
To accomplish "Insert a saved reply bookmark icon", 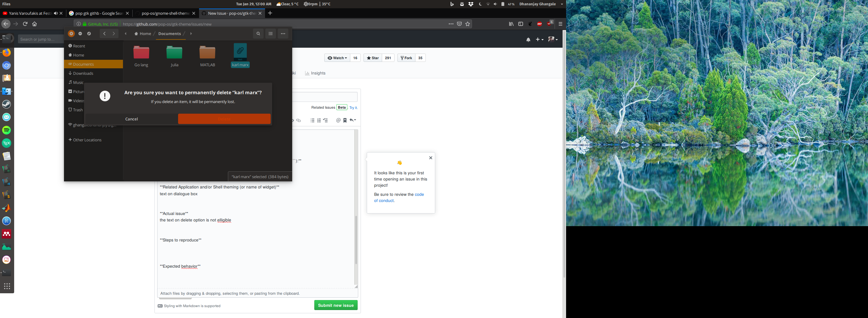I will pos(344,120).
